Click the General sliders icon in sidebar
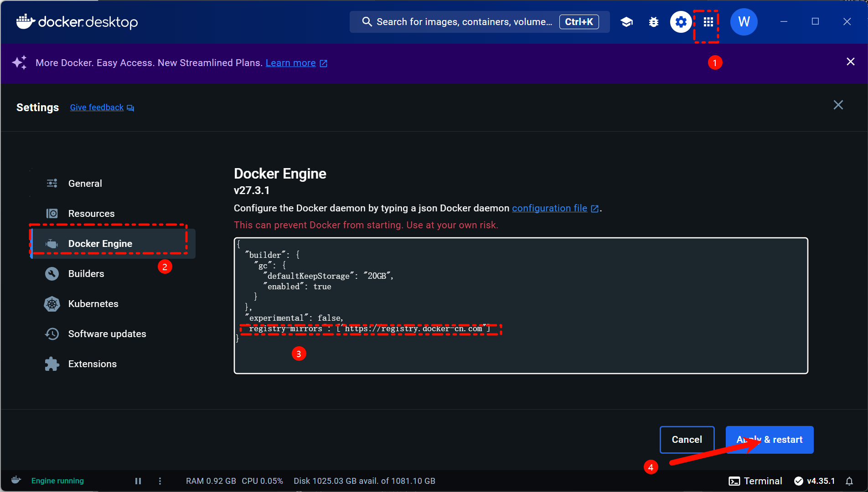Screen dimensions: 868x492 click(x=52, y=184)
